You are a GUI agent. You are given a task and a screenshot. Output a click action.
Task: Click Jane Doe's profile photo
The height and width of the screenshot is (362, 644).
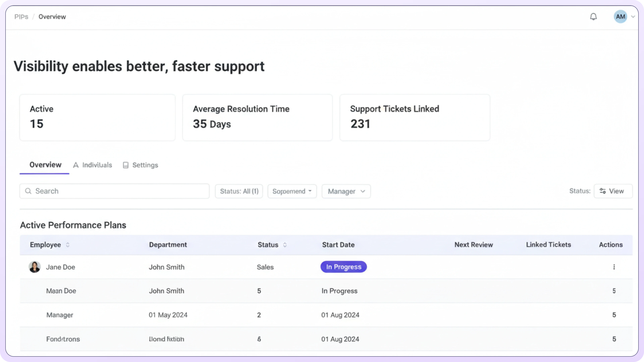(x=35, y=267)
